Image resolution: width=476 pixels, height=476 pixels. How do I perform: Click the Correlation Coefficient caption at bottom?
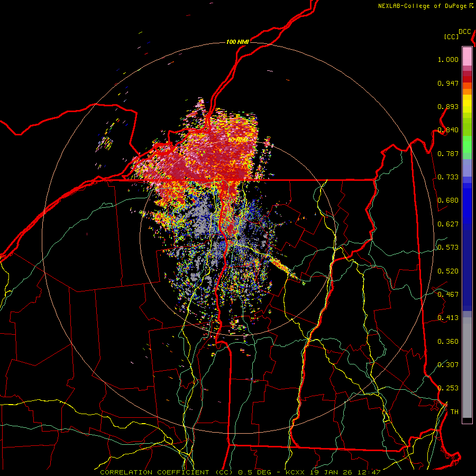pos(240,472)
